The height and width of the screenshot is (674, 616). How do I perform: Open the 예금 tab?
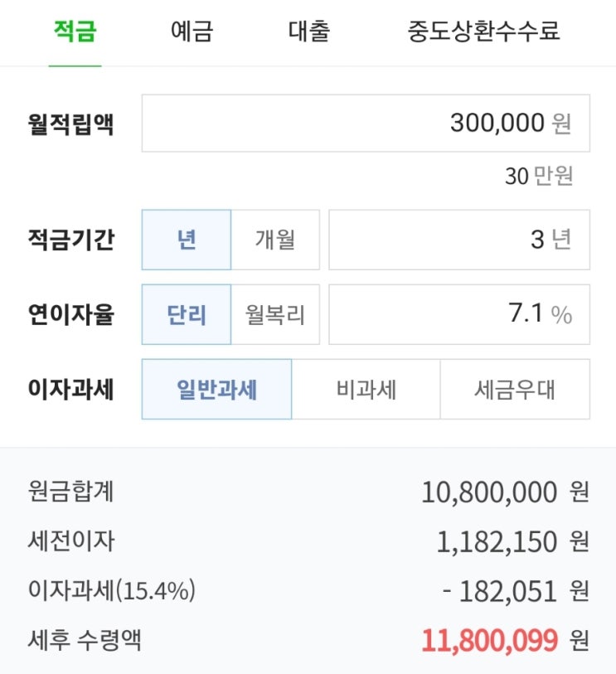point(192,32)
